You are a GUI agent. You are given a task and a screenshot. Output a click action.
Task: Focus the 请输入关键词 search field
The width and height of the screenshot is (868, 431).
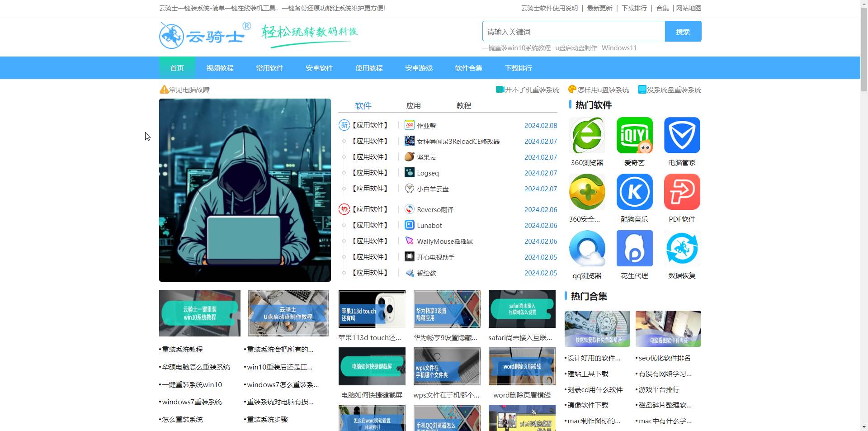(574, 32)
